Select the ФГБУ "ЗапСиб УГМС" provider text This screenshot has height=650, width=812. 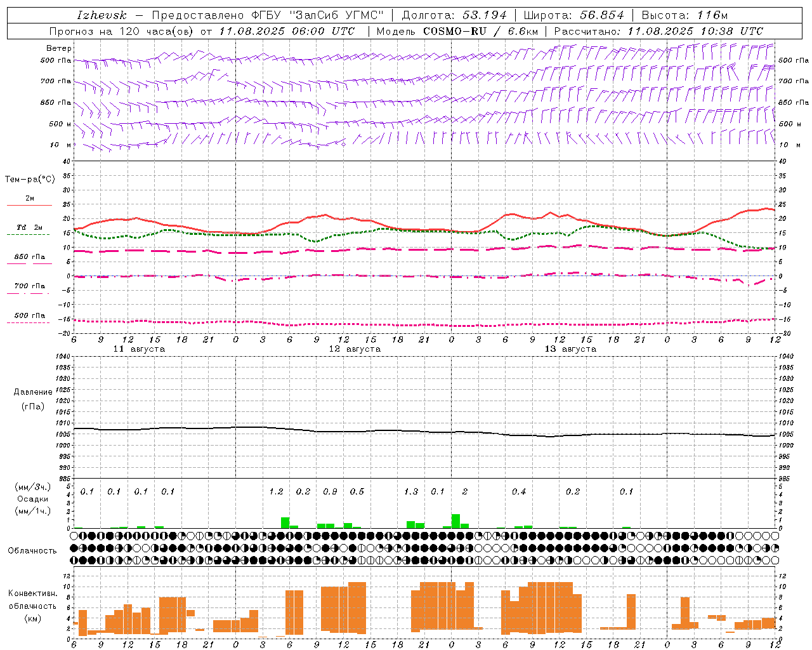[319, 15]
